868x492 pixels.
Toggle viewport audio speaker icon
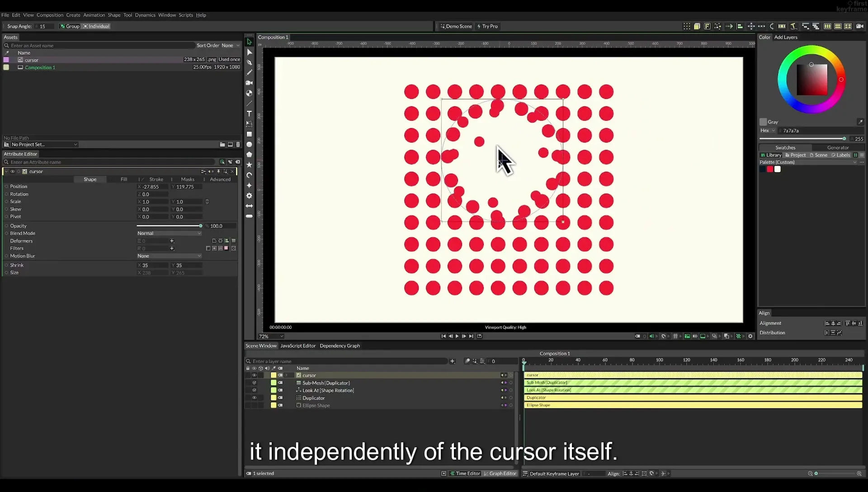651,336
